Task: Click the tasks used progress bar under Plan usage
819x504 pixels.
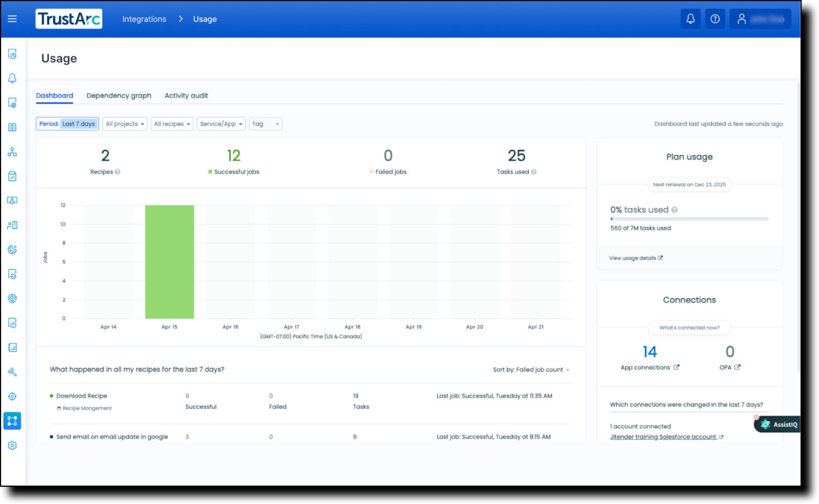Action: point(689,218)
